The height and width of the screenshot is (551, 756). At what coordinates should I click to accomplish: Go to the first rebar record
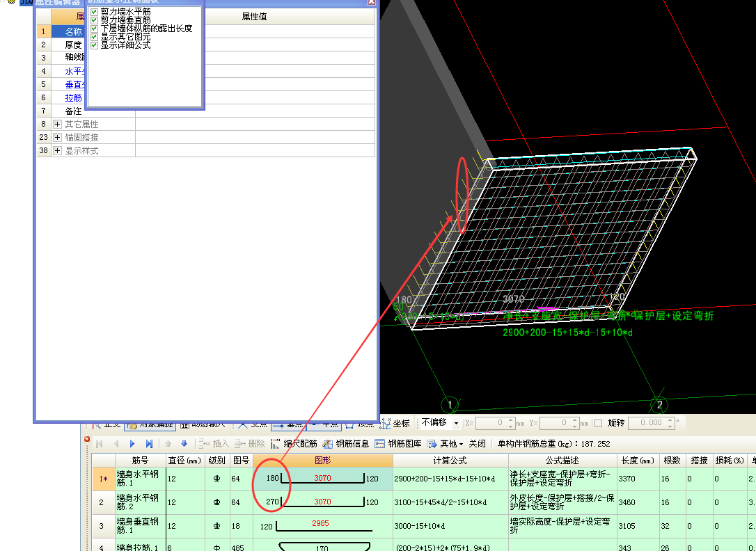pos(100,444)
